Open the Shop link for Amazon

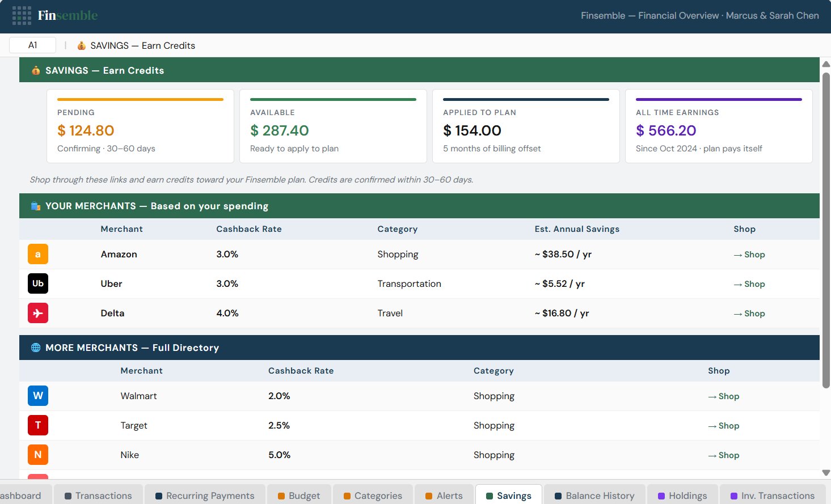click(749, 254)
